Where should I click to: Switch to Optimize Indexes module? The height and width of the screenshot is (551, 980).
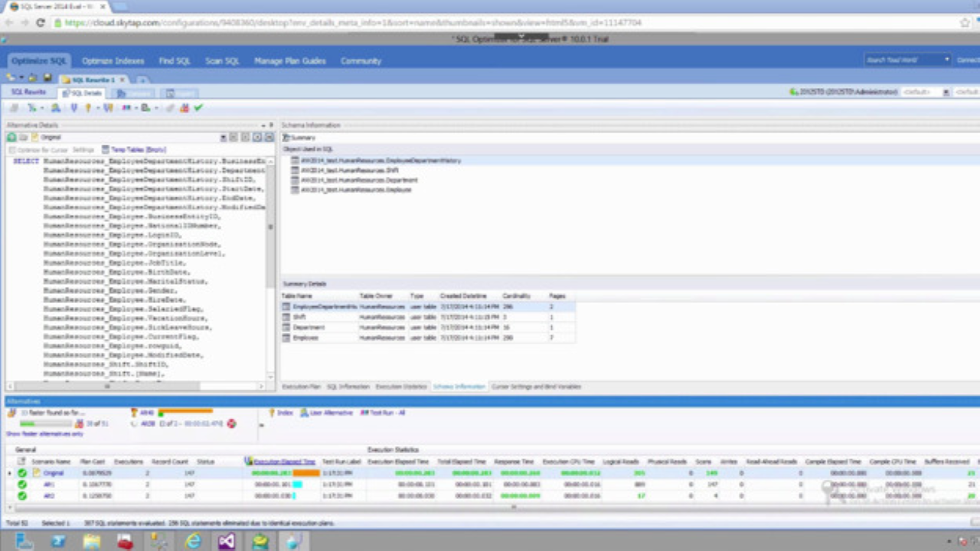(113, 61)
